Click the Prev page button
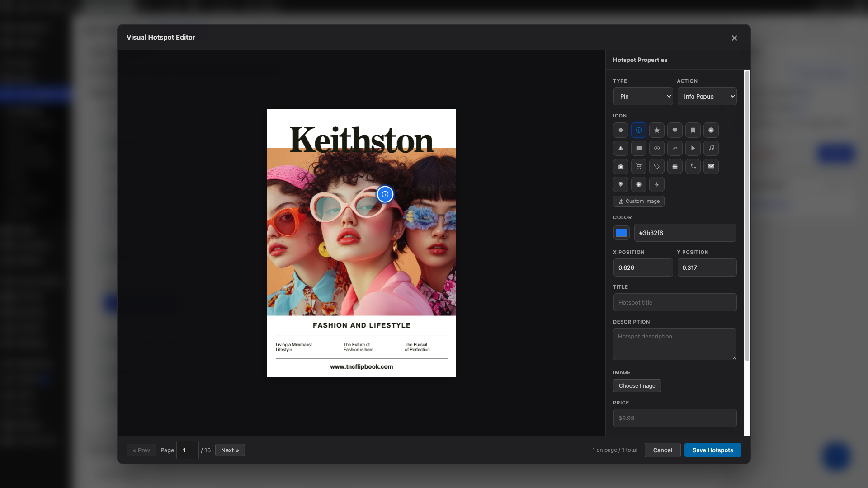Viewport: 868px width, 488px height. coord(142,450)
